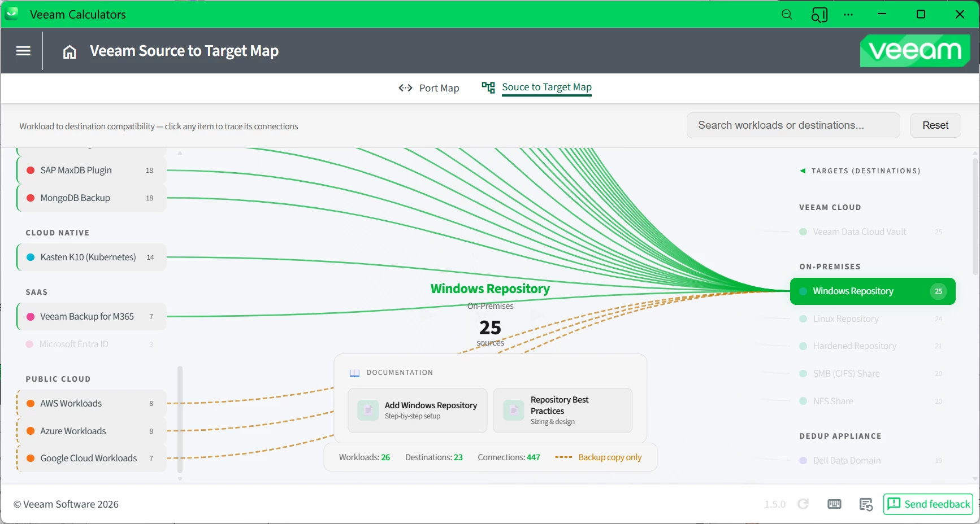Open Repository Best Practices documentation card
The width and height of the screenshot is (980, 524).
[563, 411]
